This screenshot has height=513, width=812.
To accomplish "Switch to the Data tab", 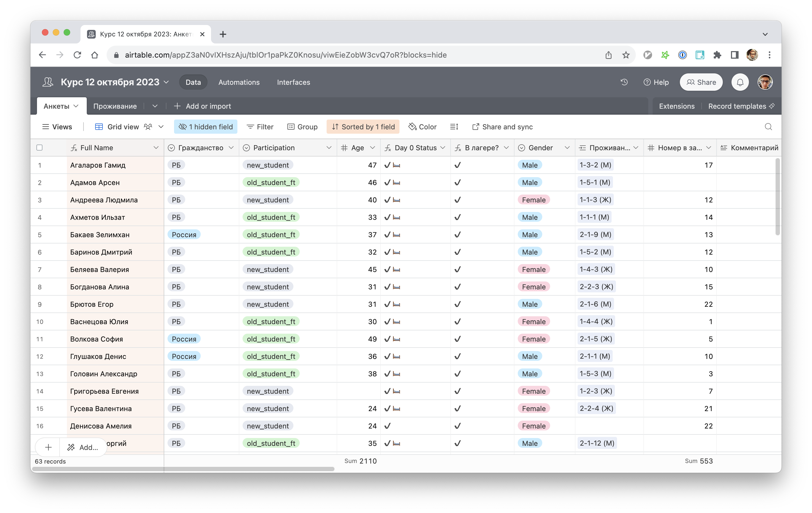I will pos(193,82).
